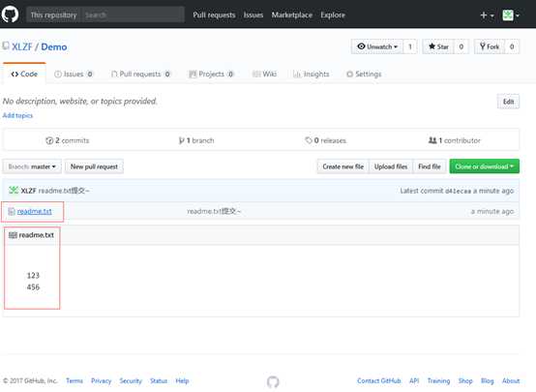Open footer Shop link
Screen dimensions: 536x392
point(465,380)
